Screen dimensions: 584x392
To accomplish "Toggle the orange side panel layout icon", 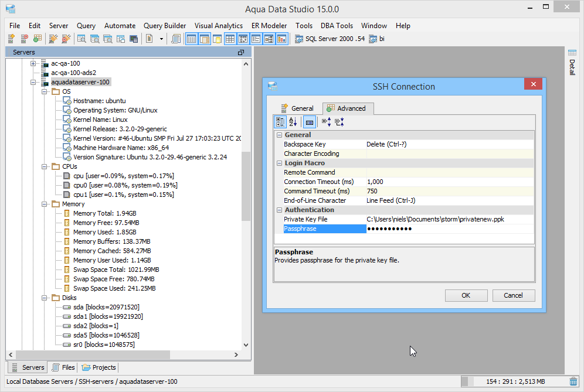I will pyautogui.click(x=205, y=39).
